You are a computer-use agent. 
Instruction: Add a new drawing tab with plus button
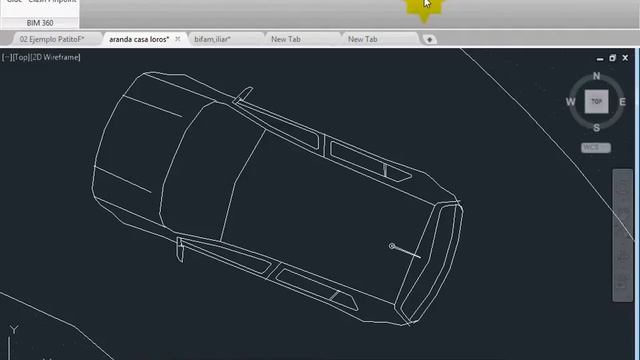(x=429, y=40)
